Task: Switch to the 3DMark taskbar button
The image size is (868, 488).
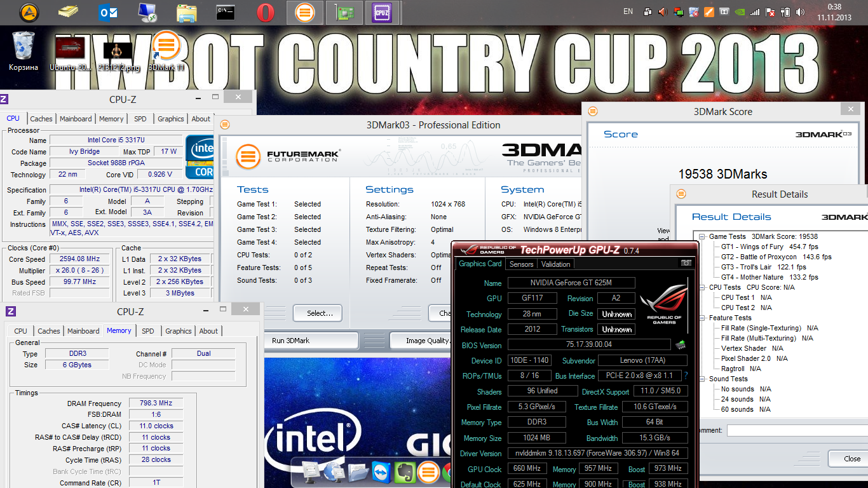Action: click(x=305, y=12)
